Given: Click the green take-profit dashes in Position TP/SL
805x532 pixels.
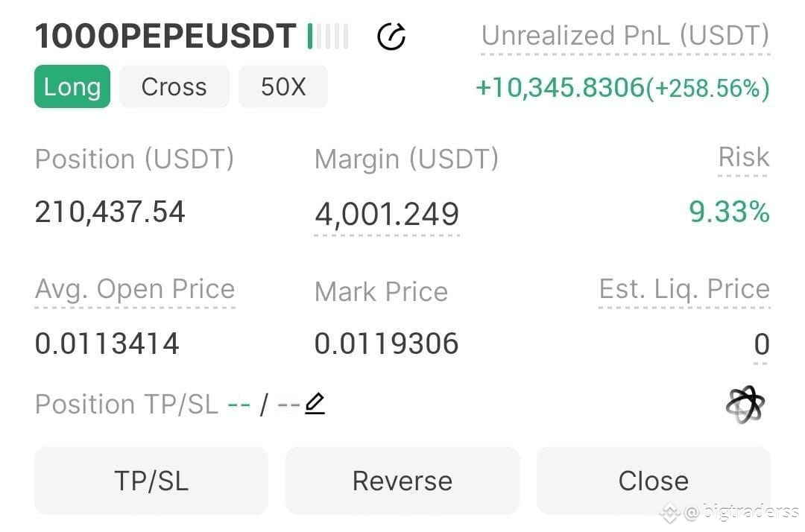Looking at the screenshot, I should click(239, 405).
